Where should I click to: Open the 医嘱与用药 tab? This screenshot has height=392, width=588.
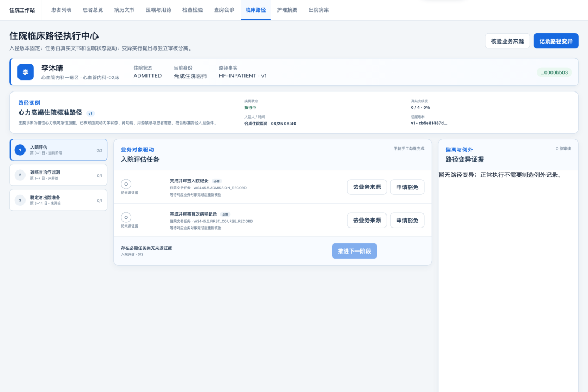pos(158,10)
